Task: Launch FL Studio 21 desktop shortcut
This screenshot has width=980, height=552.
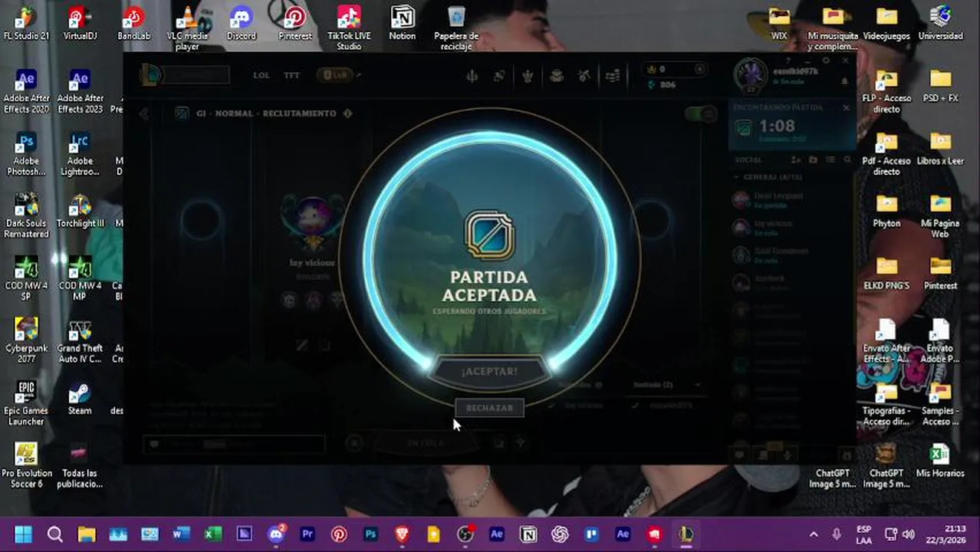Action: [x=26, y=24]
